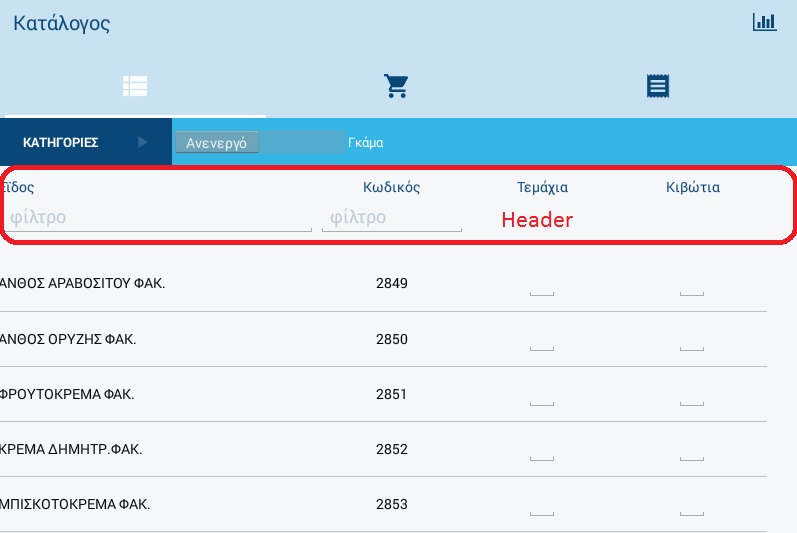Click the Κωδικός column header

click(391, 187)
